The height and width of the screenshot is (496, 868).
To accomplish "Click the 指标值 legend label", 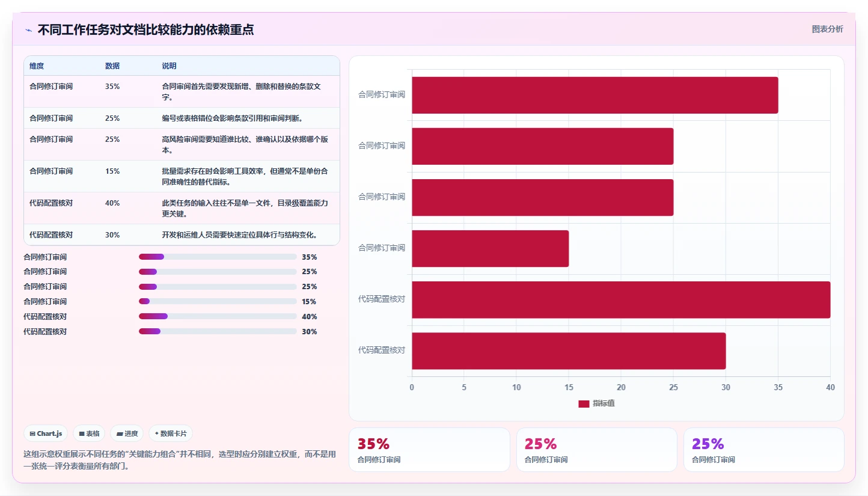I will click(604, 403).
